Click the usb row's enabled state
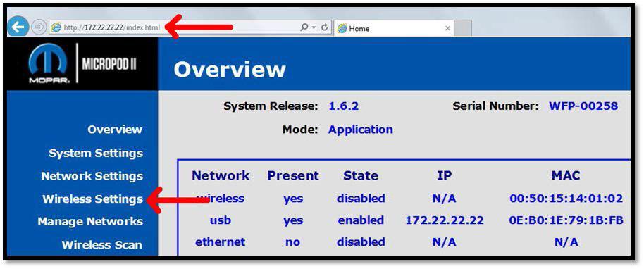This screenshot has width=644, height=269. click(x=361, y=220)
